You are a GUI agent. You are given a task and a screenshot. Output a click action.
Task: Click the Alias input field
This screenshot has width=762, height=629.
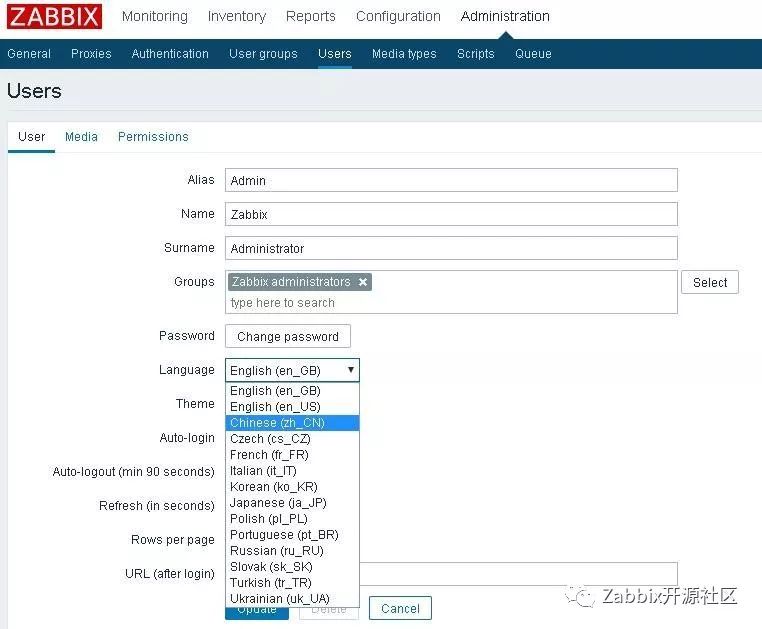pos(451,180)
